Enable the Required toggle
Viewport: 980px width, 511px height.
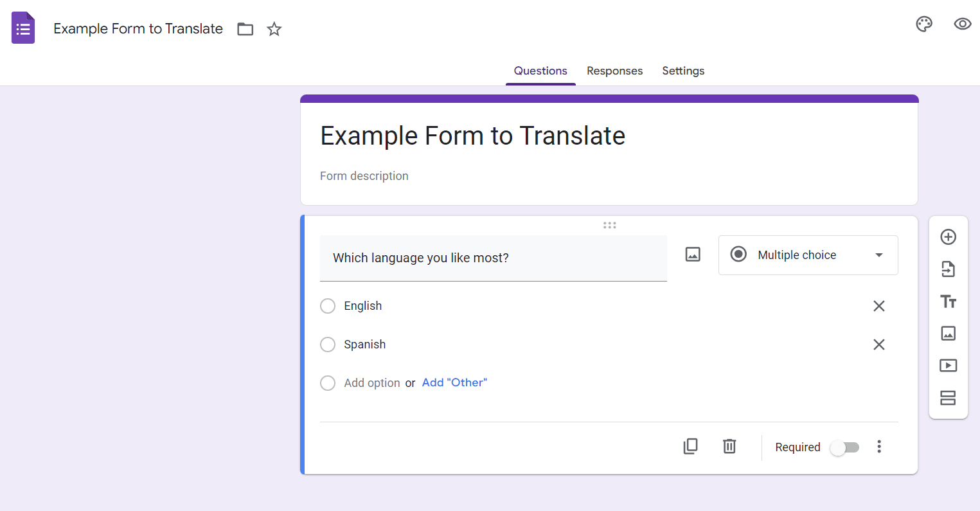[844, 447]
